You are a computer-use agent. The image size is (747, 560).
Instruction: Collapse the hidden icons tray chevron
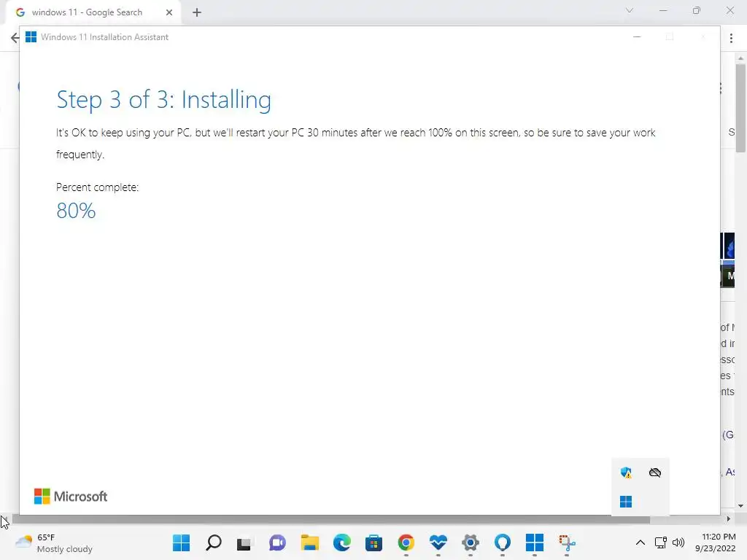tap(640, 542)
